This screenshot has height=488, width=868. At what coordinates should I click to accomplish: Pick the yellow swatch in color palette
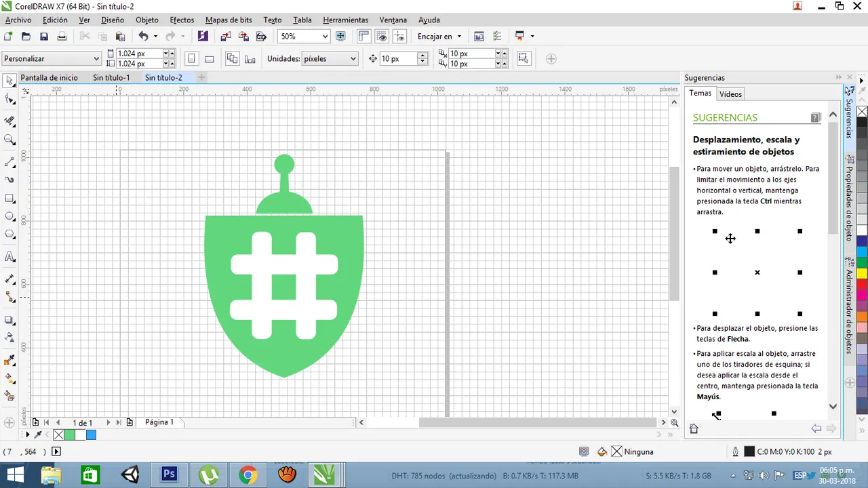tap(862, 273)
